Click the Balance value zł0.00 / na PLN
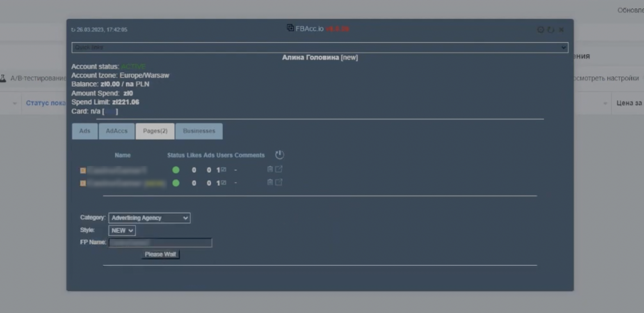Viewport: 644px width, 313px height. 125,84
